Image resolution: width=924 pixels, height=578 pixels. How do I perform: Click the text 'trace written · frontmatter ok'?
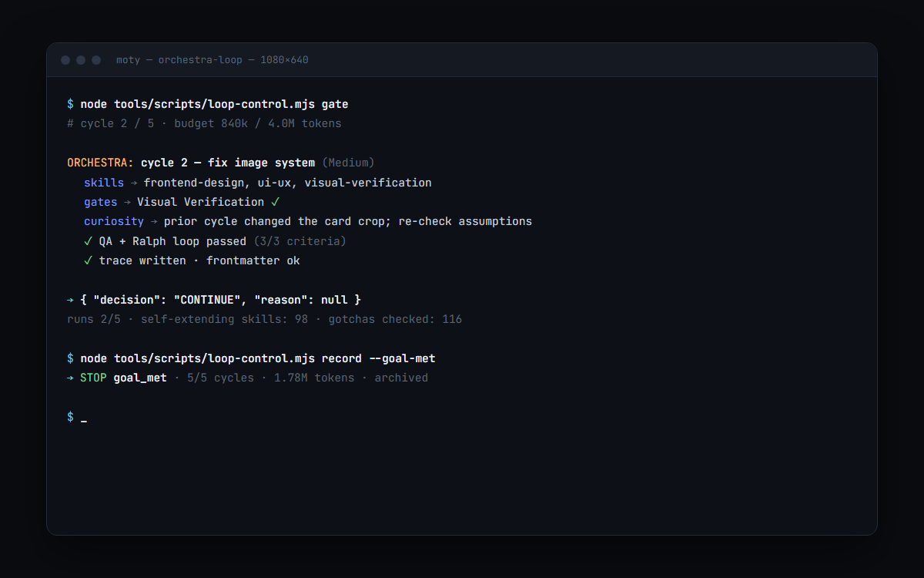(x=199, y=260)
